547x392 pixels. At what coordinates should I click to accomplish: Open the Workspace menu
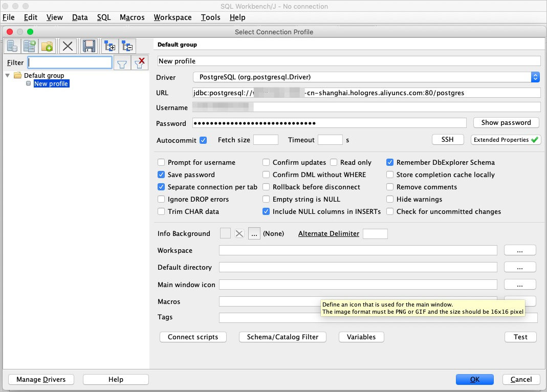click(x=172, y=17)
